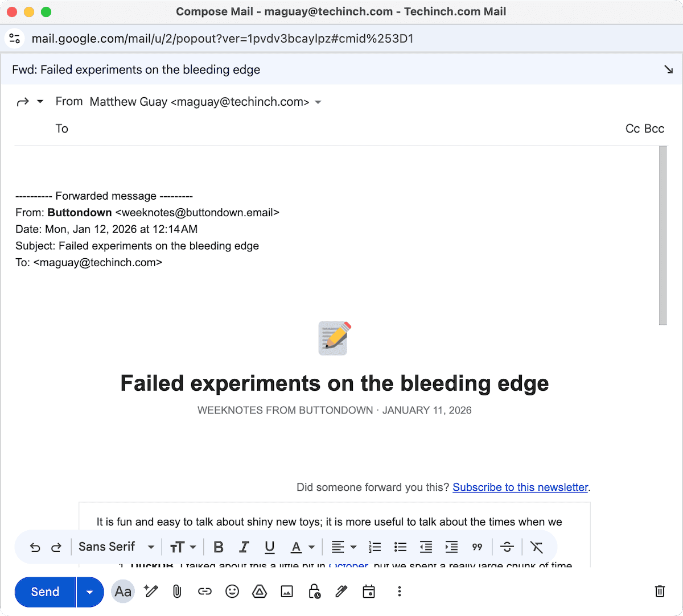Screen dimensions: 683x616
Task: Toggle bold formatting
Action: [219, 547]
